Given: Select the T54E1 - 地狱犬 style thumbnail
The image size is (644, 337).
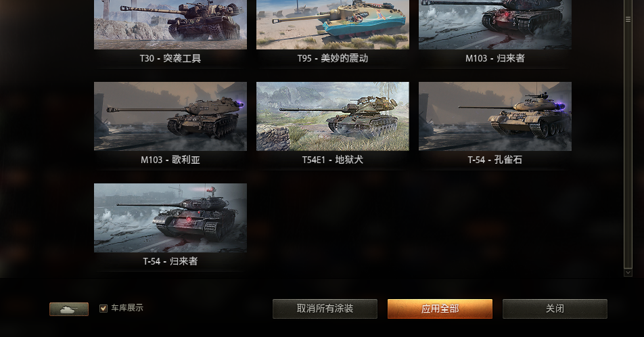Looking at the screenshot, I should [x=333, y=116].
